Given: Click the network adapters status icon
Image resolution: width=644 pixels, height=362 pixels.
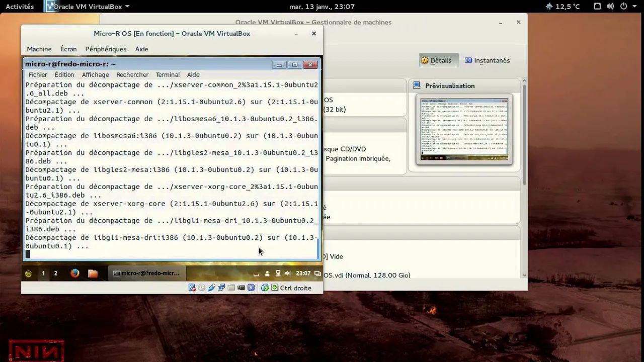Looking at the screenshot, I should (x=221, y=288).
